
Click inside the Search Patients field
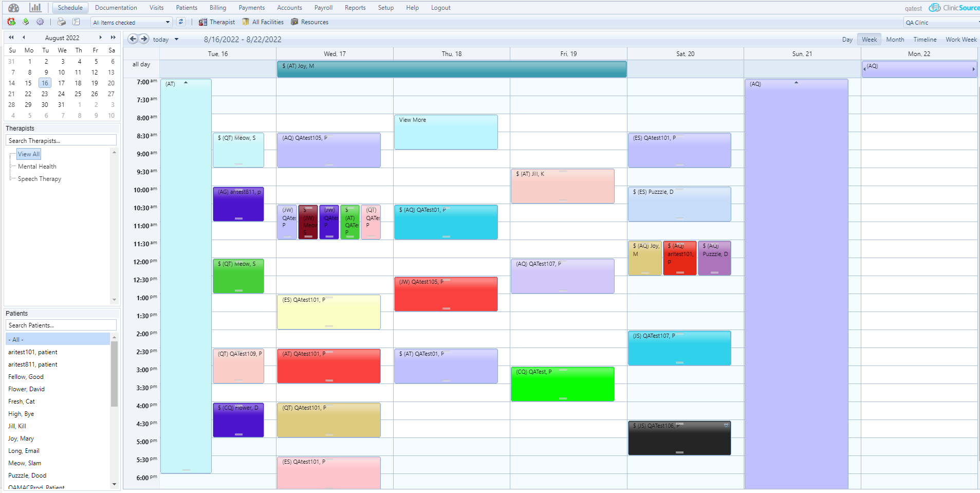[61, 325]
